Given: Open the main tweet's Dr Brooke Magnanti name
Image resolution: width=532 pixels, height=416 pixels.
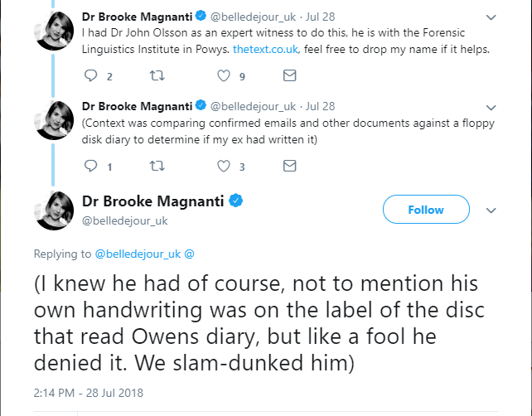Looking at the screenshot, I should click(x=154, y=201).
